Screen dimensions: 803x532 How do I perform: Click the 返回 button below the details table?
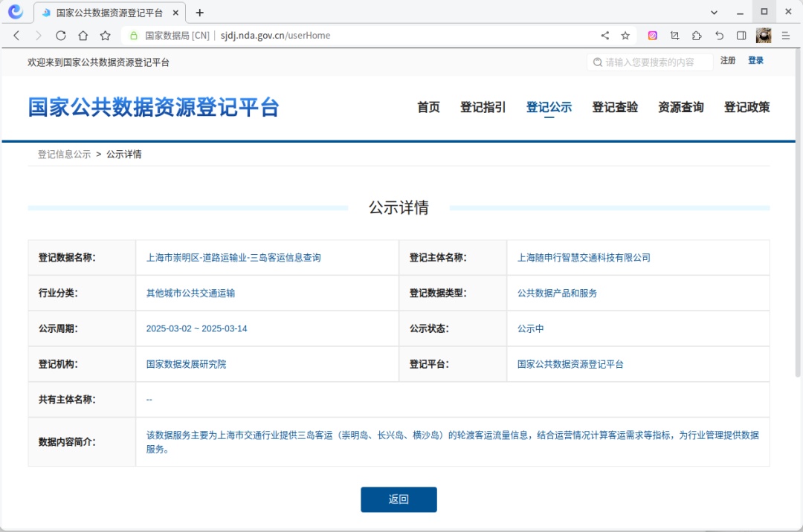pyautogui.click(x=399, y=499)
